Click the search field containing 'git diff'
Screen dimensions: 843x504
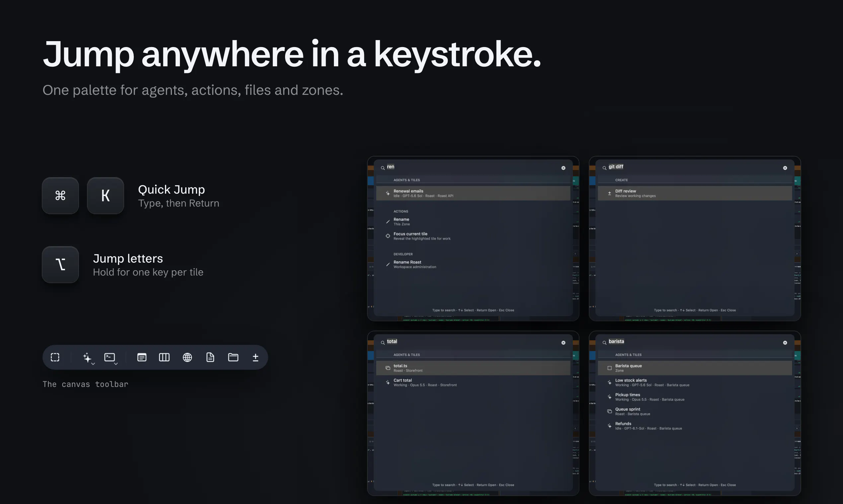click(695, 167)
